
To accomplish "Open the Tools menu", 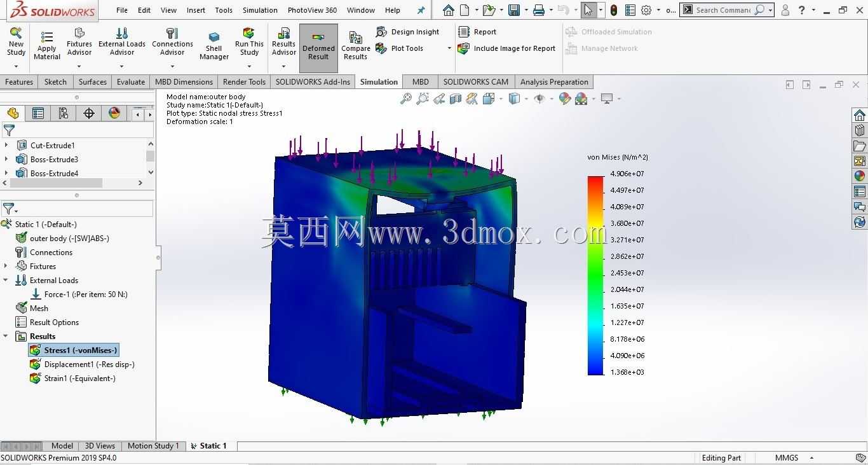I will click(224, 10).
